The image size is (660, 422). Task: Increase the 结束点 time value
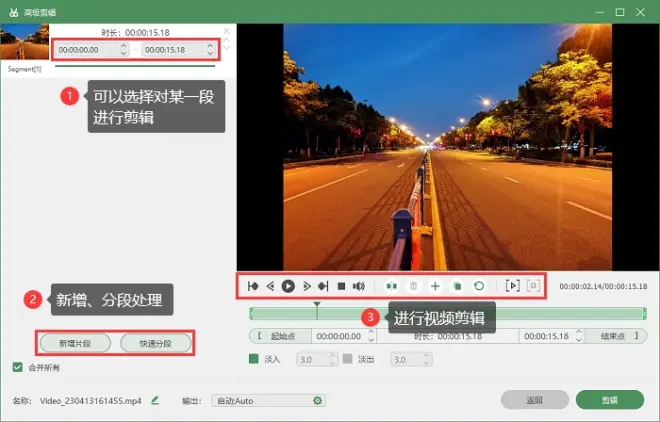[579, 332]
